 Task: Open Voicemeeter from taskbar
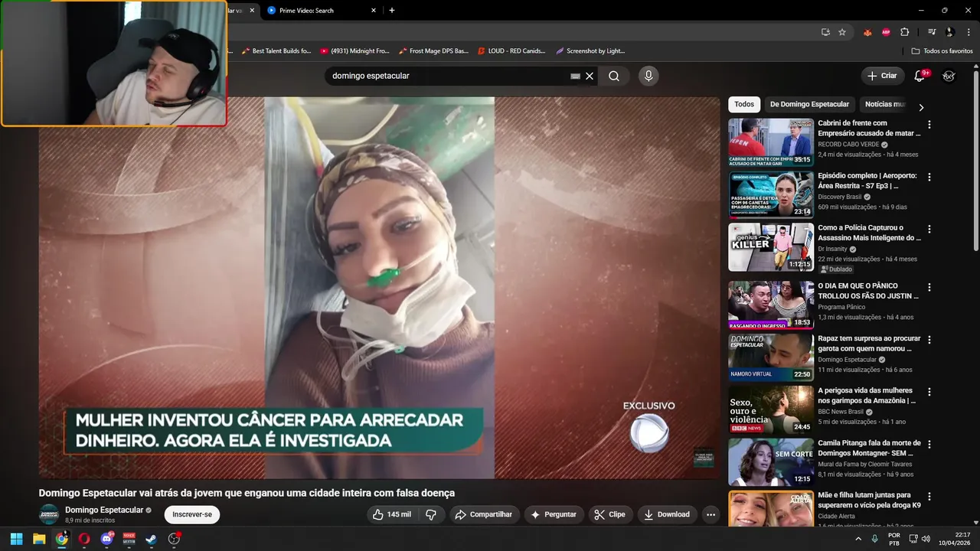coord(129,539)
